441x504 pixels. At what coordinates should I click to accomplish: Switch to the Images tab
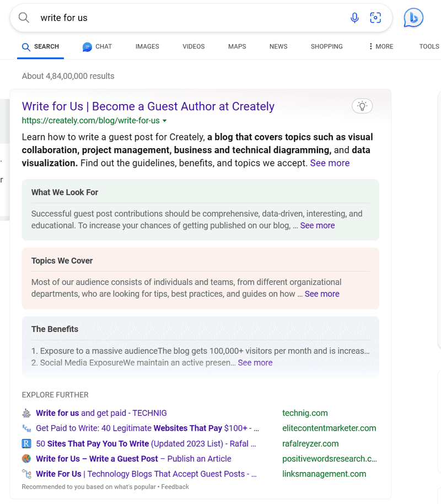tap(147, 47)
